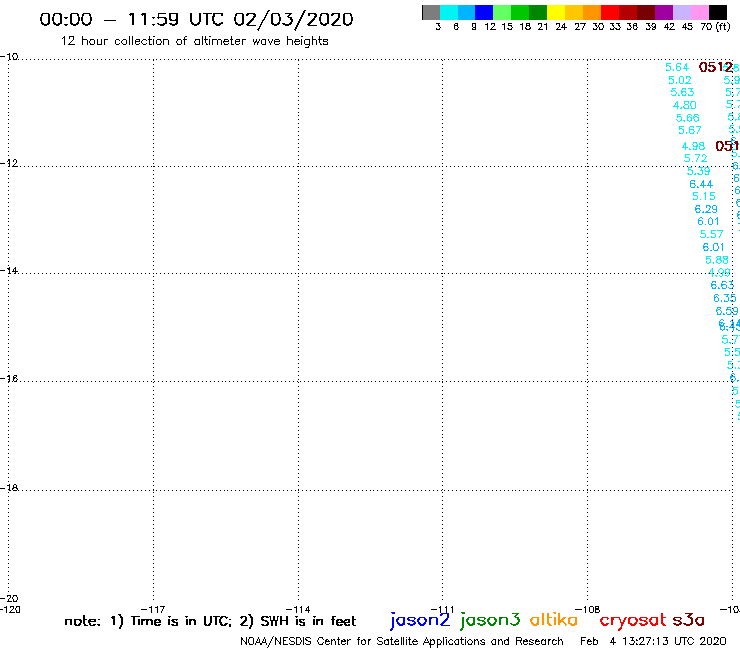Screen dimensions: 740x650
Task: Click the bright red swatch in the color scale
Action: click(610, 12)
